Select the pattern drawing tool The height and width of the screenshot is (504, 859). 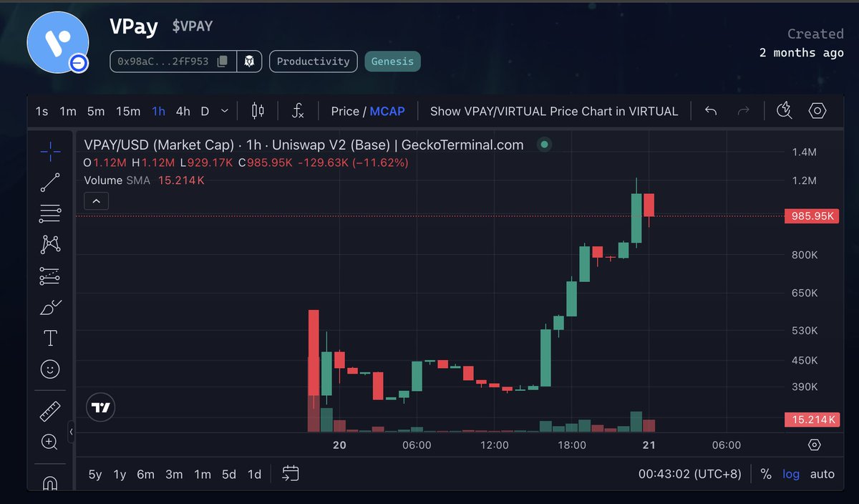[x=50, y=244]
